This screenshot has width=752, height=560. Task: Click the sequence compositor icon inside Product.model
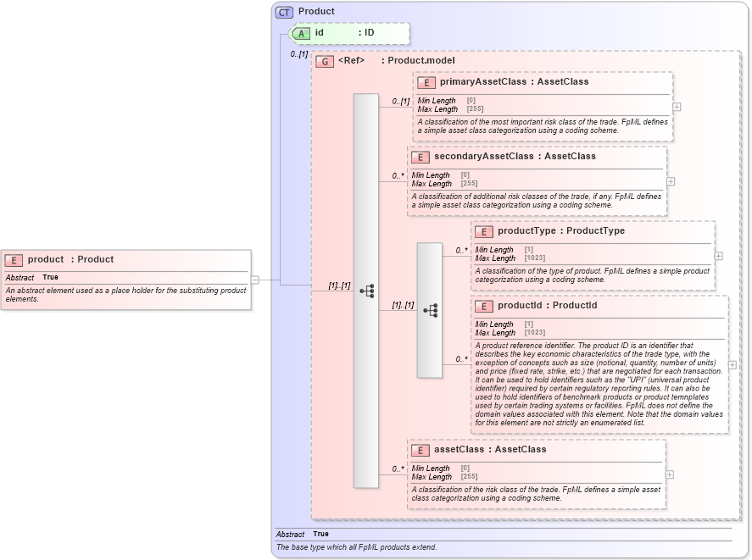pos(366,291)
